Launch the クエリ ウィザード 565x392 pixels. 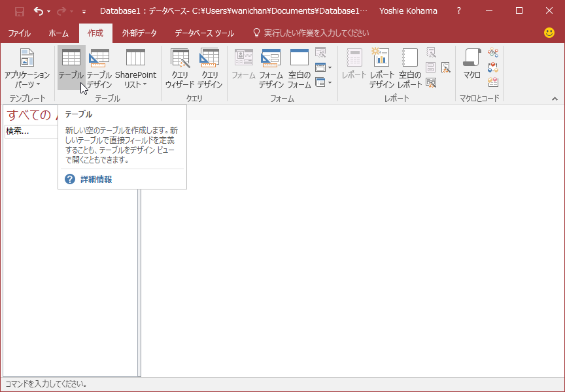tap(180, 69)
